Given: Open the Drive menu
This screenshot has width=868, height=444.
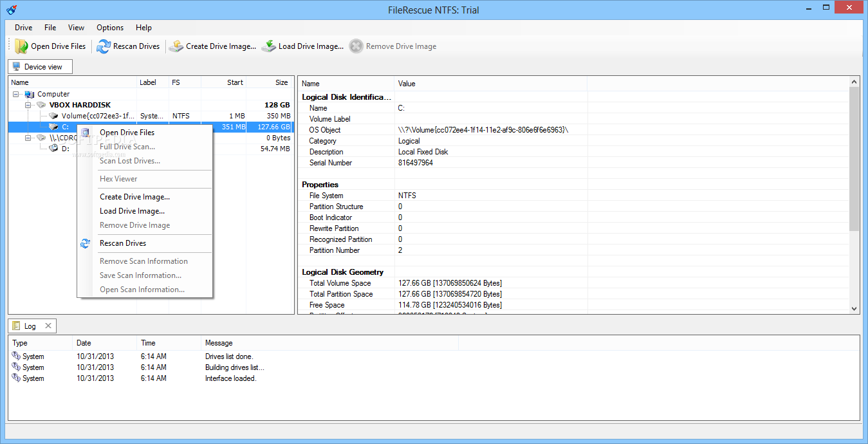Looking at the screenshot, I should click(23, 28).
